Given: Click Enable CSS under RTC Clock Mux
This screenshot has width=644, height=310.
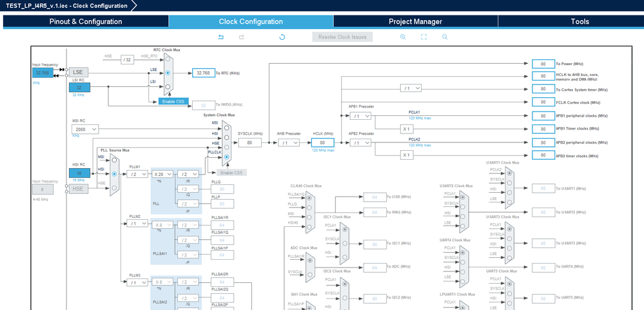Looking at the screenshot, I should (x=174, y=101).
